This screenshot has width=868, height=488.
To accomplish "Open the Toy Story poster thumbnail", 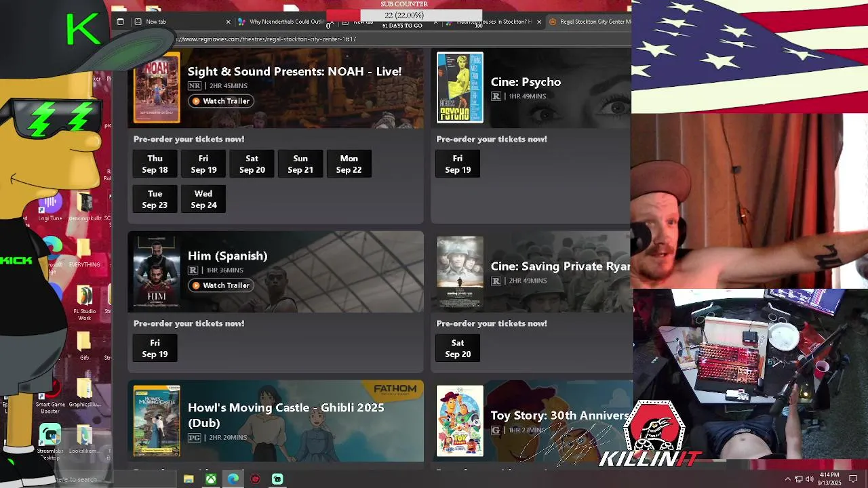I will (x=460, y=421).
